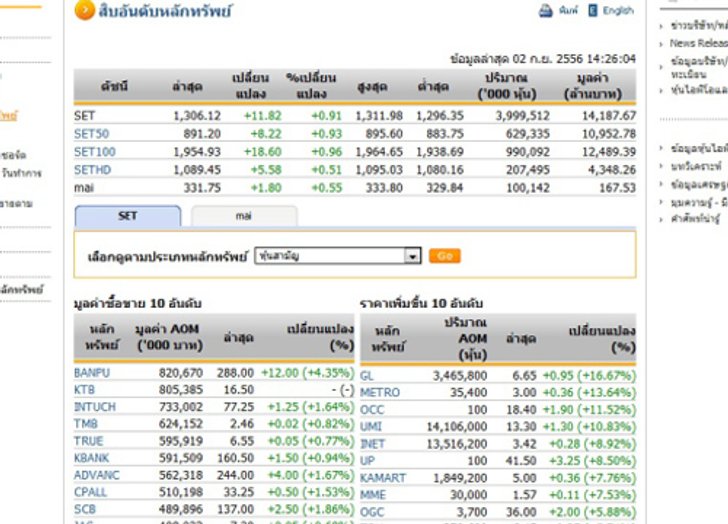Screen dimensions: 728x524
Task: Click SET value 14,187.67
Action: coord(609,116)
